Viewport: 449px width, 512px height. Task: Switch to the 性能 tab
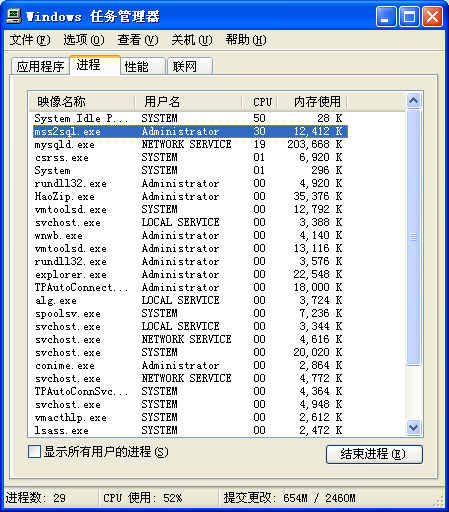coord(143,66)
